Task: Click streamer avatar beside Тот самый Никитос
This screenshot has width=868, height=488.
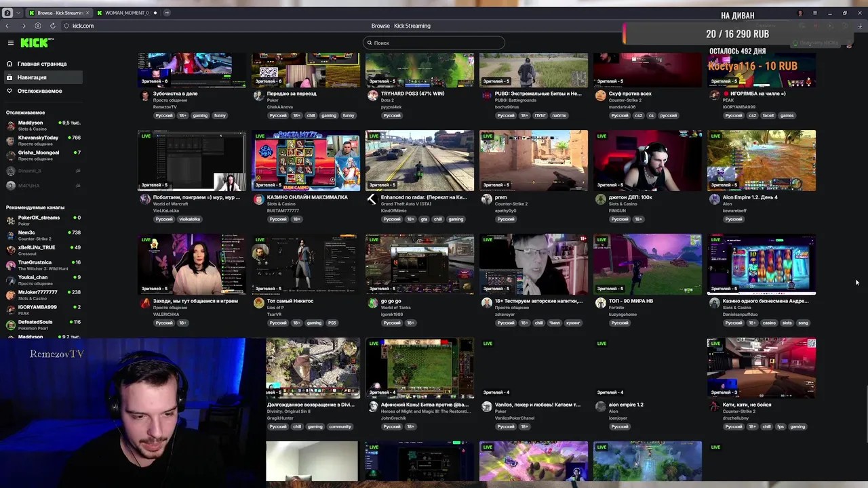Action: point(258,303)
